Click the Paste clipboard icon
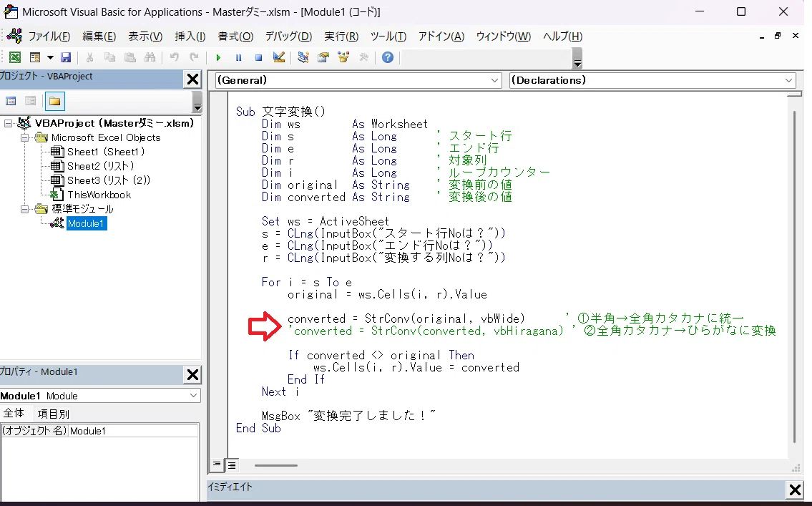The width and height of the screenshot is (812, 506). (130, 57)
